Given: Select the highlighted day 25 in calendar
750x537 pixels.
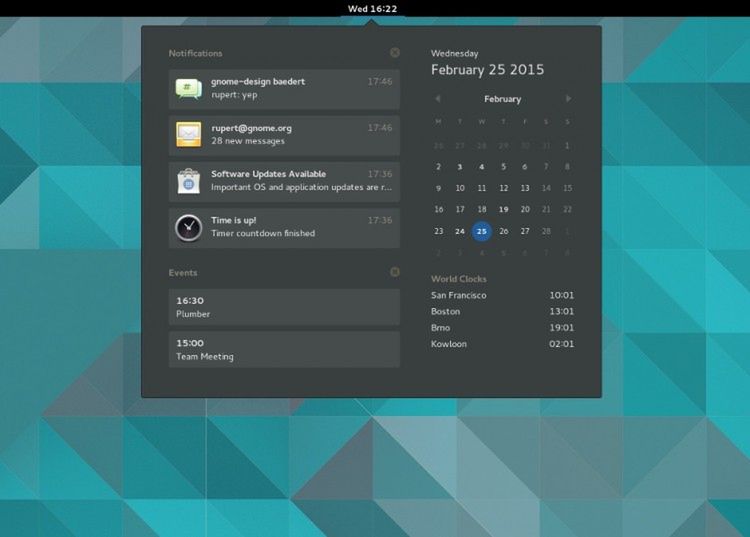Looking at the screenshot, I should pyautogui.click(x=482, y=231).
